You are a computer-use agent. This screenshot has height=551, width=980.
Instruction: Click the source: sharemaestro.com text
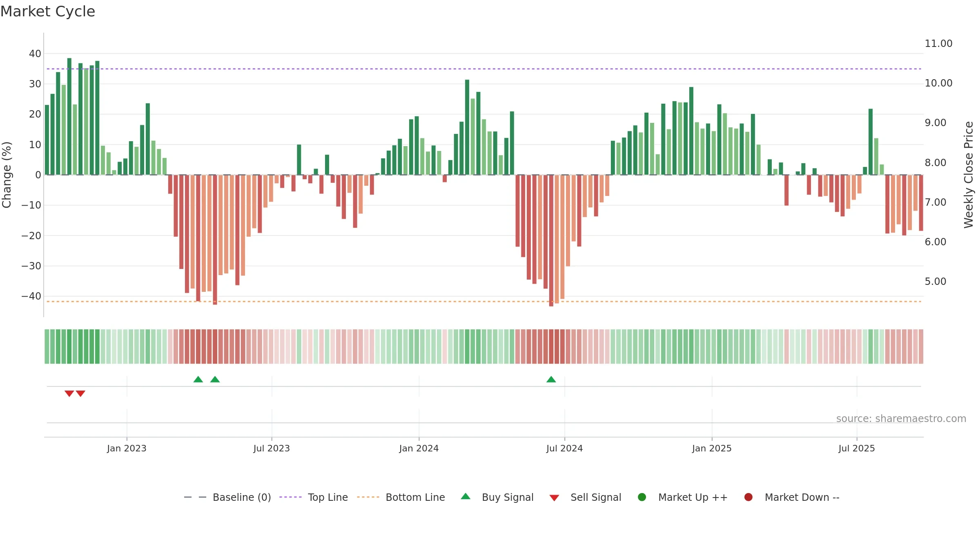coord(901,419)
